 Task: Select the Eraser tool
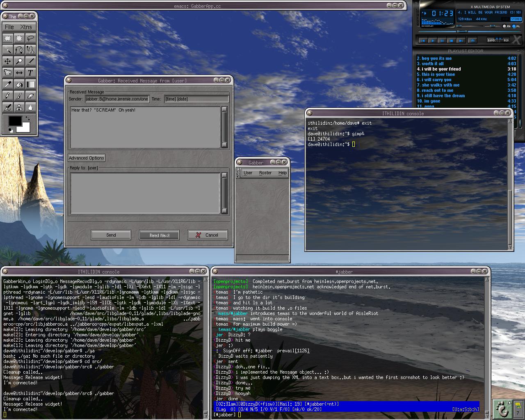[x=30, y=96]
